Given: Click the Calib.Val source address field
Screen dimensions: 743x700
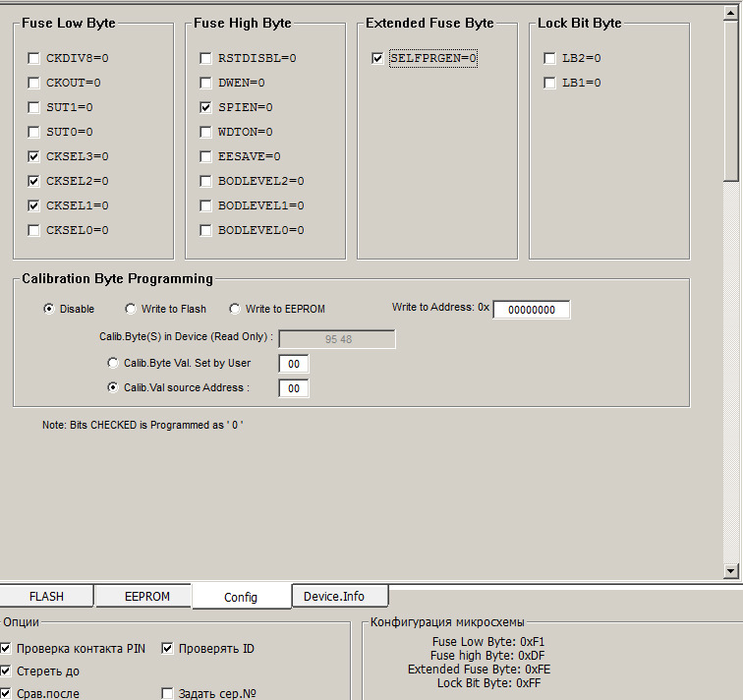Looking at the screenshot, I should [x=294, y=388].
